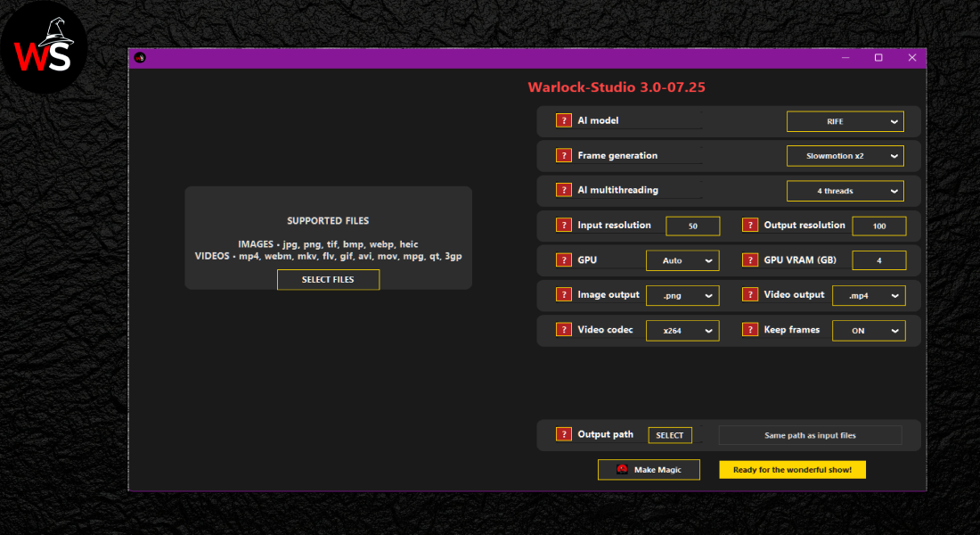Click the 'Frame generation' label
This screenshot has width=980, height=535.
point(617,155)
